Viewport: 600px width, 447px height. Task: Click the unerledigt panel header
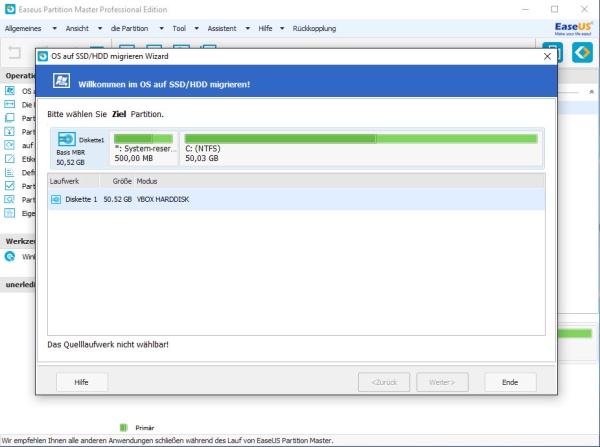point(20,285)
